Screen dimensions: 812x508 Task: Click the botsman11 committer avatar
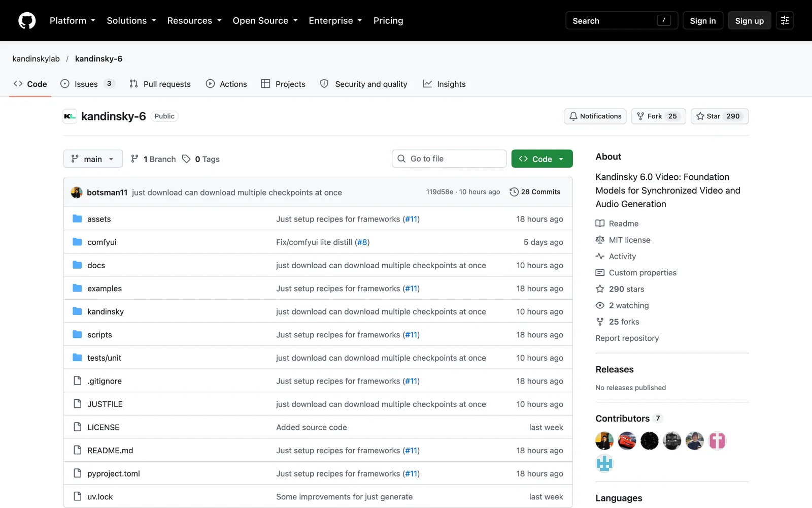coord(77,192)
